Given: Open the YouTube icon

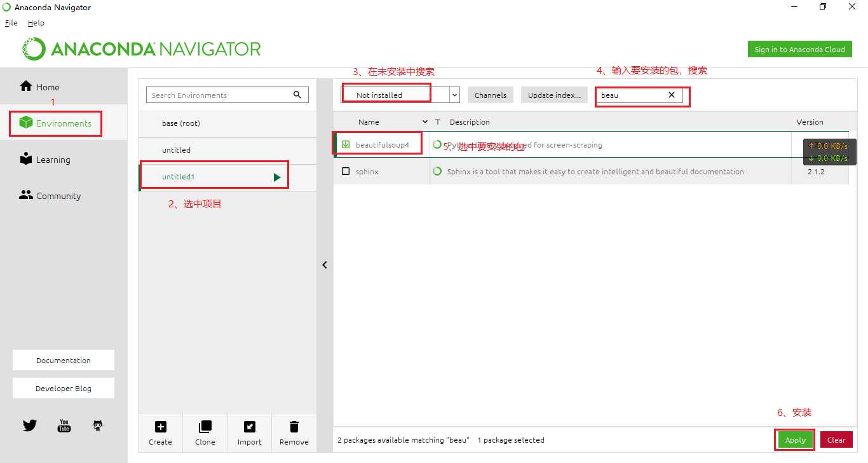Looking at the screenshot, I should pyautogui.click(x=64, y=425).
